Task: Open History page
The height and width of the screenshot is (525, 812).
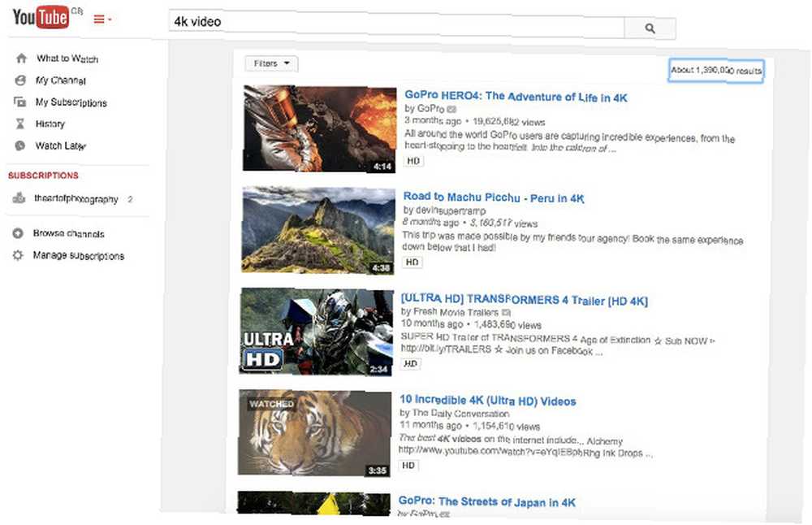Action: coord(50,124)
